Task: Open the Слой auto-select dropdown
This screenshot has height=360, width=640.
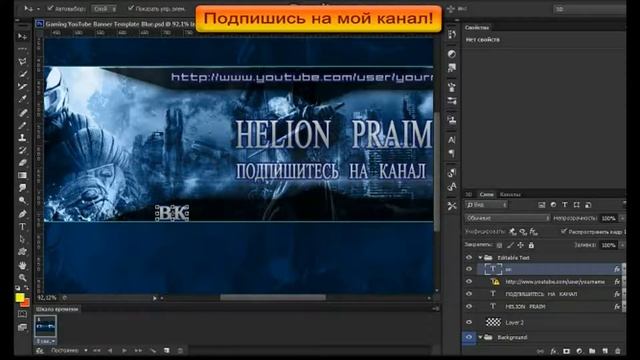Action: click(104, 9)
